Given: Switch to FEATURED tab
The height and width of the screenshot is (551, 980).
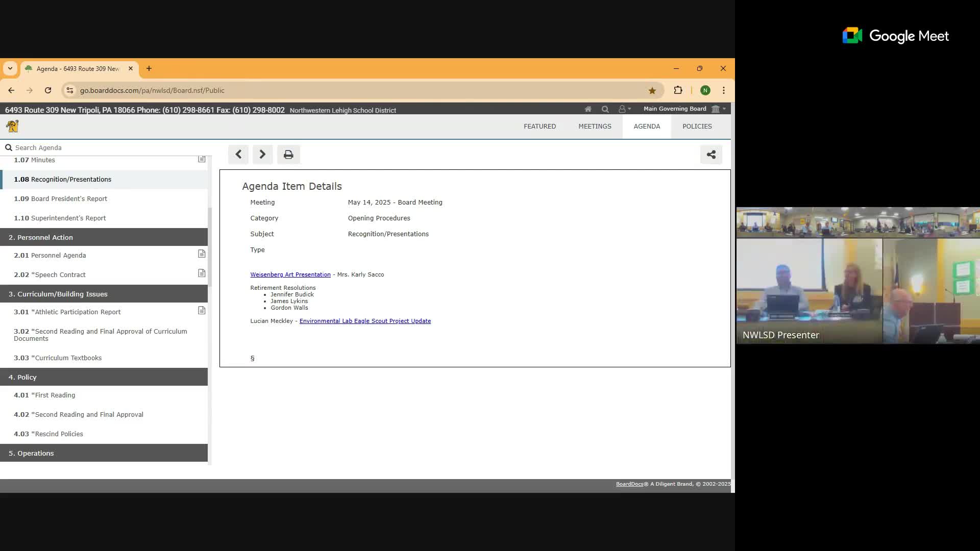Looking at the screenshot, I should click(540, 126).
